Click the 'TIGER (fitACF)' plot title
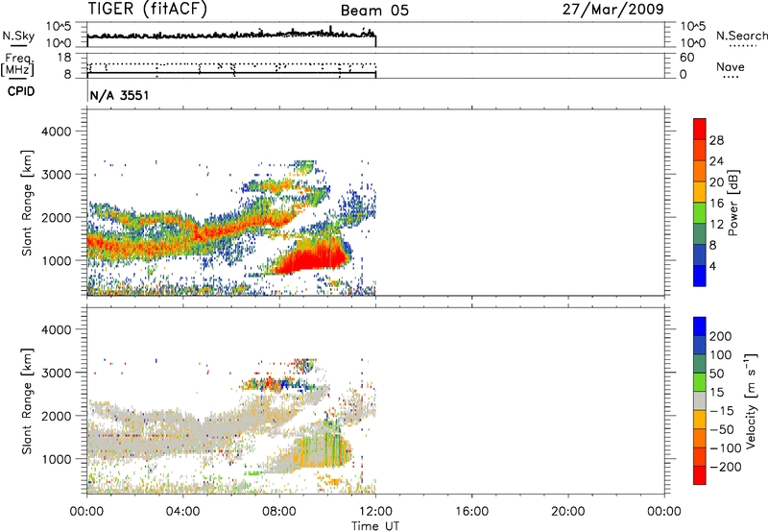The width and height of the screenshot is (768, 532). click(147, 9)
